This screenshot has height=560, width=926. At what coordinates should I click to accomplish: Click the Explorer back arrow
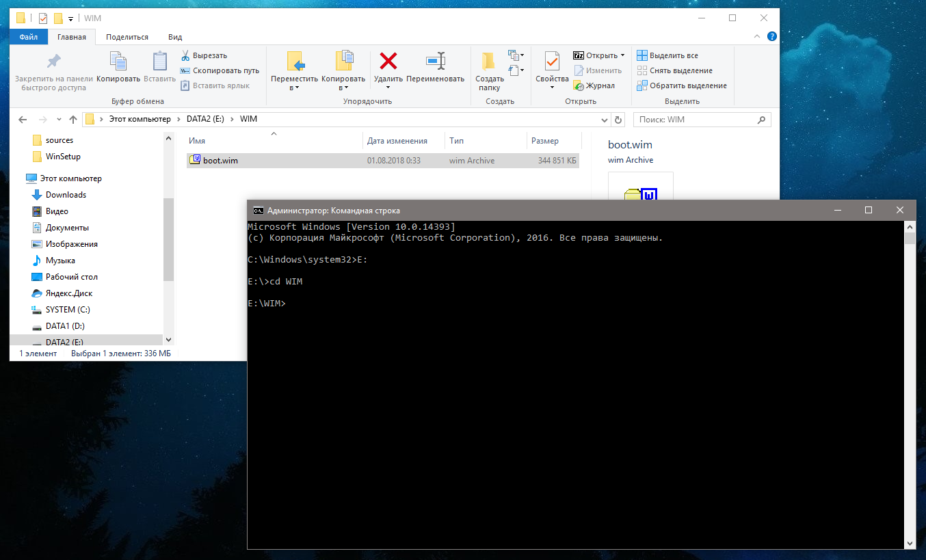(23, 120)
